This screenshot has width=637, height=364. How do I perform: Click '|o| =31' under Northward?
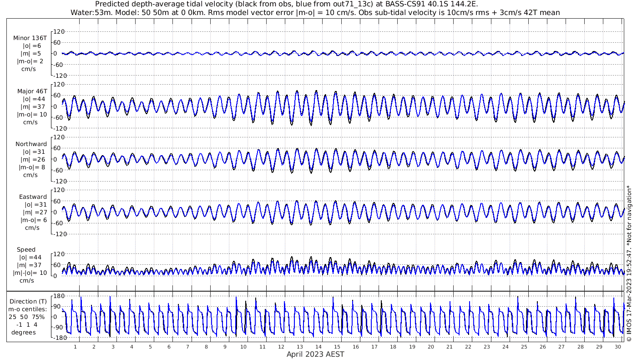[35, 152]
